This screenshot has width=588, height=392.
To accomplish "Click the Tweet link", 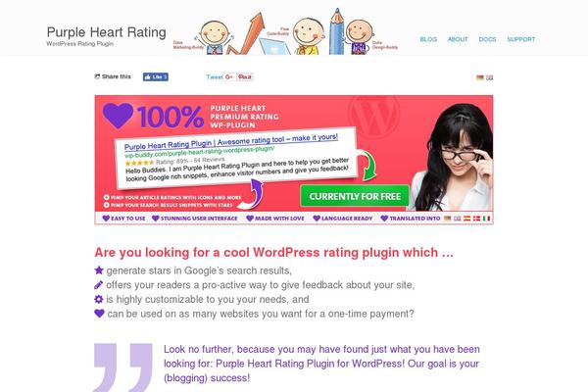I will tap(215, 76).
